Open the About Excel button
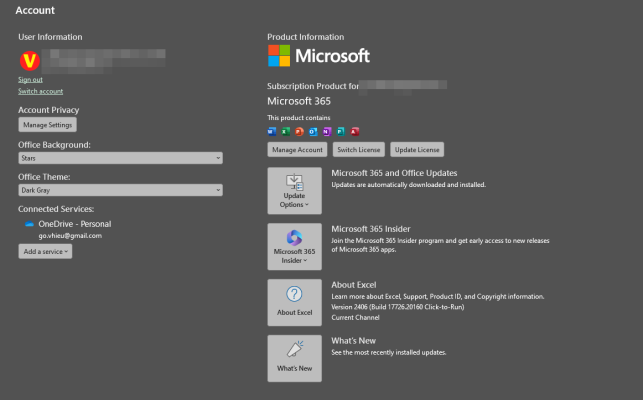Viewport: 643px width, 400px height. pyautogui.click(x=294, y=303)
